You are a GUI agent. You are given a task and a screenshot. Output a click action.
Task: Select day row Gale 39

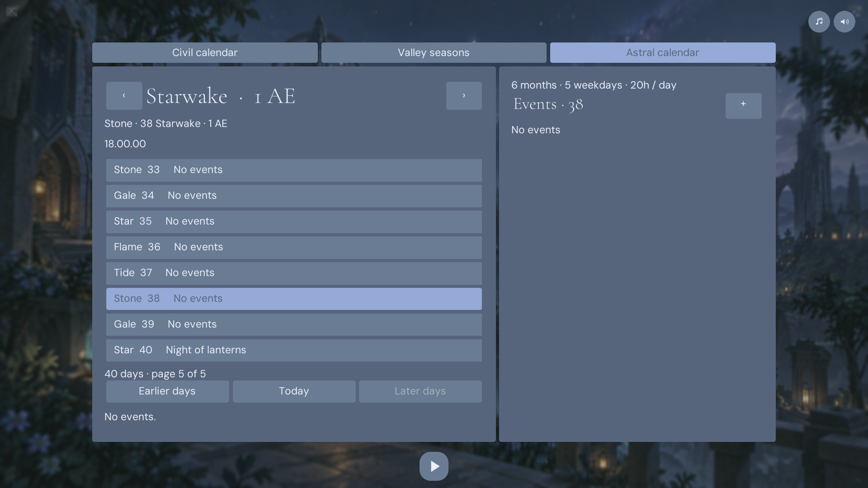(x=294, y=324)
